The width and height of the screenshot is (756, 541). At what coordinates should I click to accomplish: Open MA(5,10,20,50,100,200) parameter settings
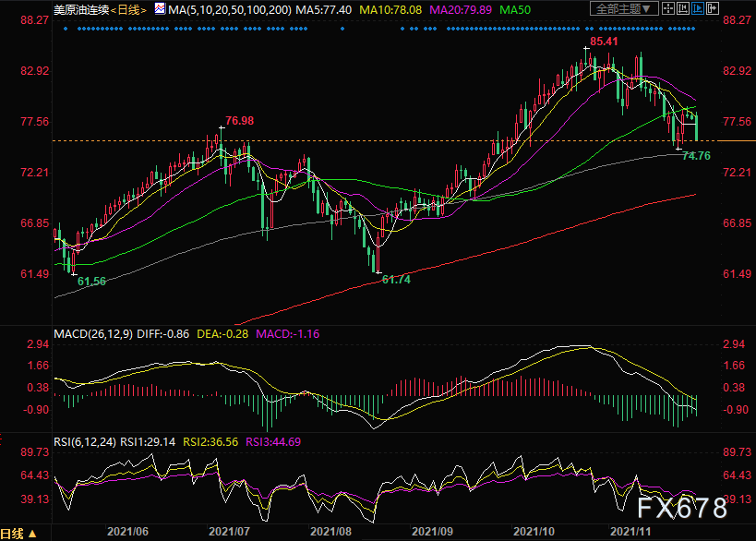[230, 9]
